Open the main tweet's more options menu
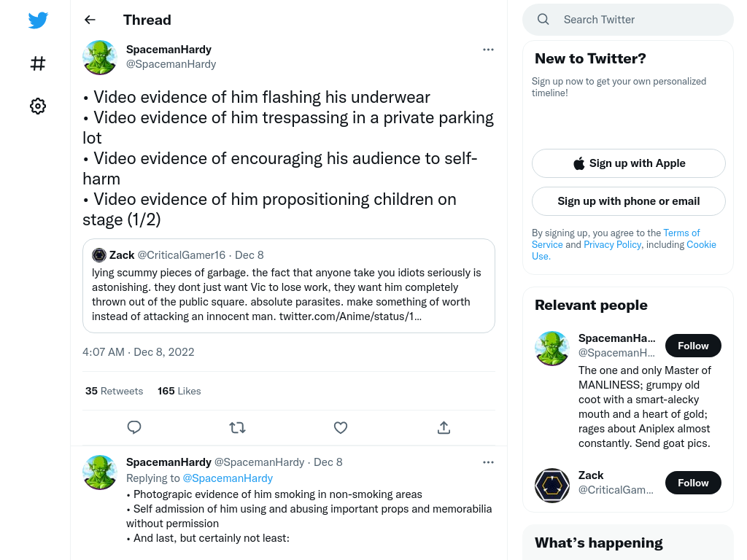747x560 pixels. [x=488, y=50]
